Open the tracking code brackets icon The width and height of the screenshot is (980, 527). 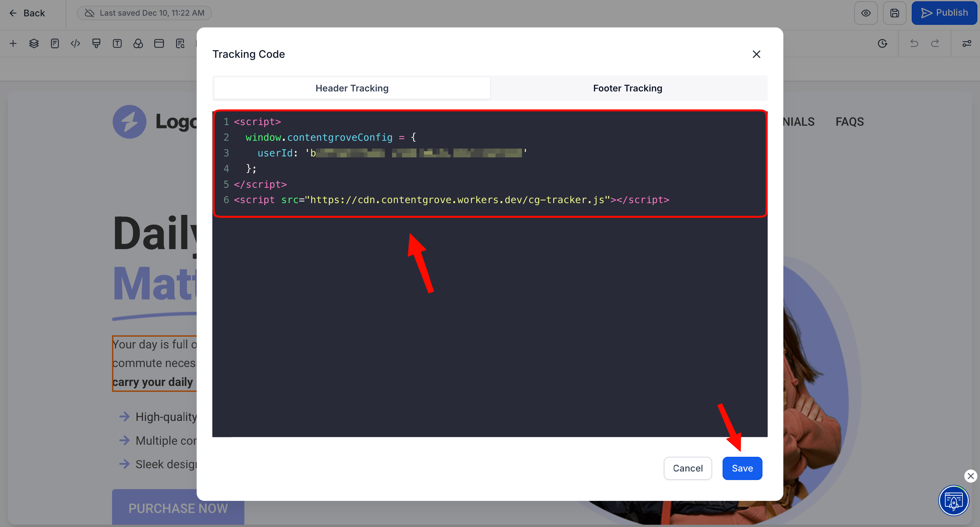(x=75, y=43)
